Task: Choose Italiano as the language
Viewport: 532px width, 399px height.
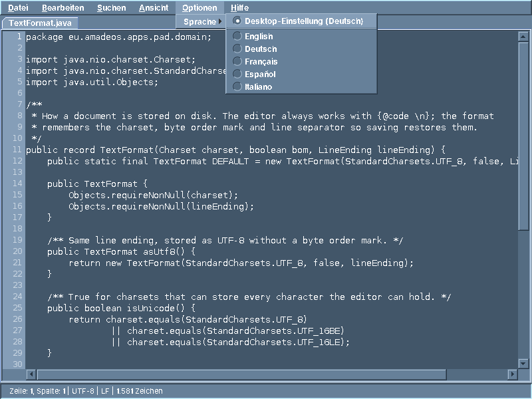Action: click(x=301, y=86)
